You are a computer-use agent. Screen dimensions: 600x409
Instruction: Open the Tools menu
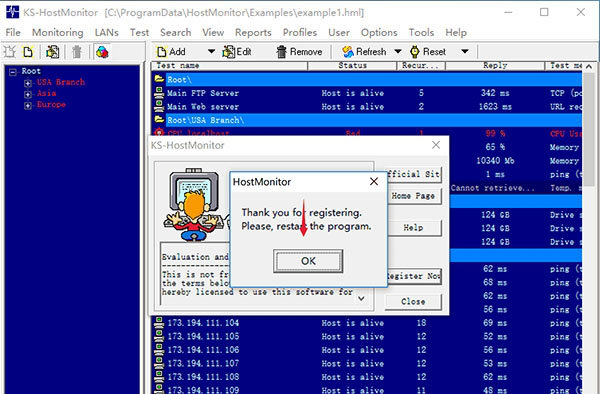tap(421, 33)
